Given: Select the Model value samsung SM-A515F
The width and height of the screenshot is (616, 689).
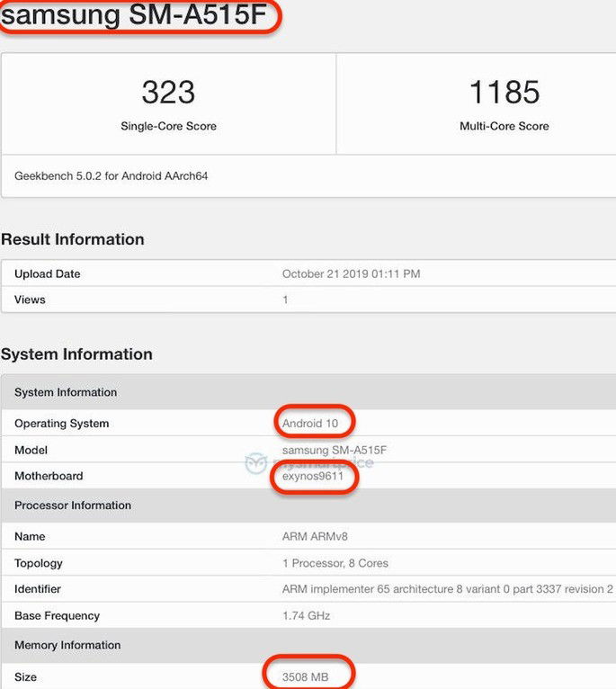Looking at the screenshot, I should coord(335,450).
